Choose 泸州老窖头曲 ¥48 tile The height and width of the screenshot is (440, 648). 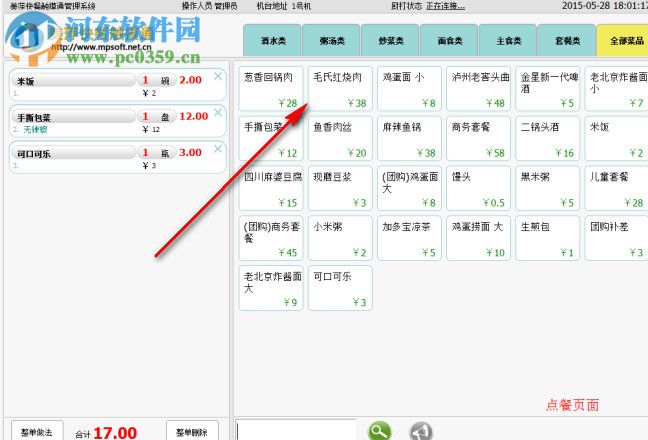[x=479, y=89]
